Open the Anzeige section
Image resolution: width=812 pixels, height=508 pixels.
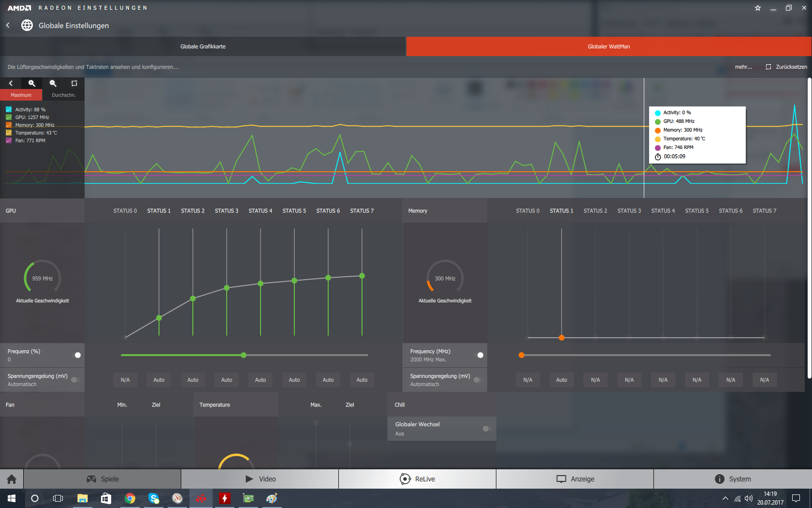pyautogui.click(x=575, y=479)
